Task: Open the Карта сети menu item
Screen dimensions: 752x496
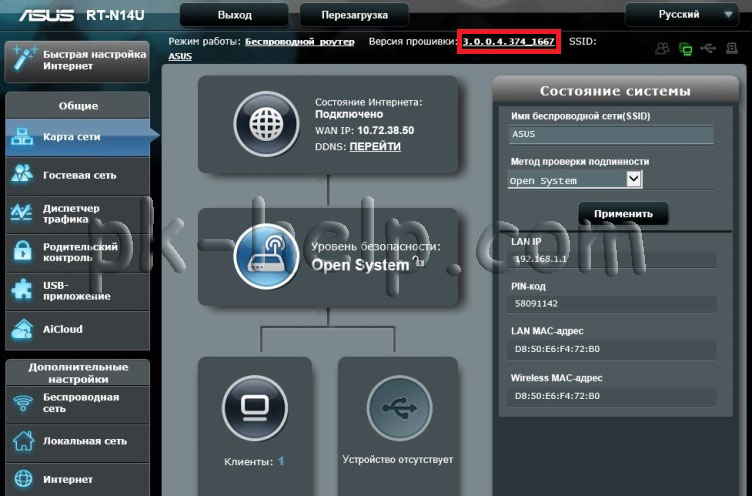Action: pos(78,137)
